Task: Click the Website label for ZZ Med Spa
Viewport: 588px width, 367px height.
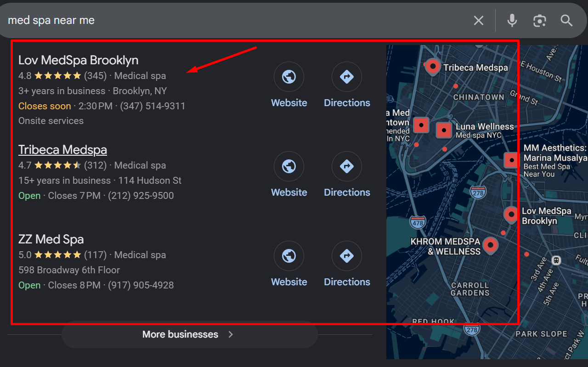Action: click(289, 282)
